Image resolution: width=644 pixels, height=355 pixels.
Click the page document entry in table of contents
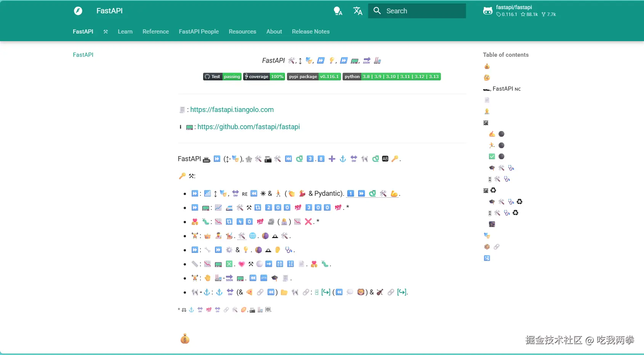click(487, 100)
